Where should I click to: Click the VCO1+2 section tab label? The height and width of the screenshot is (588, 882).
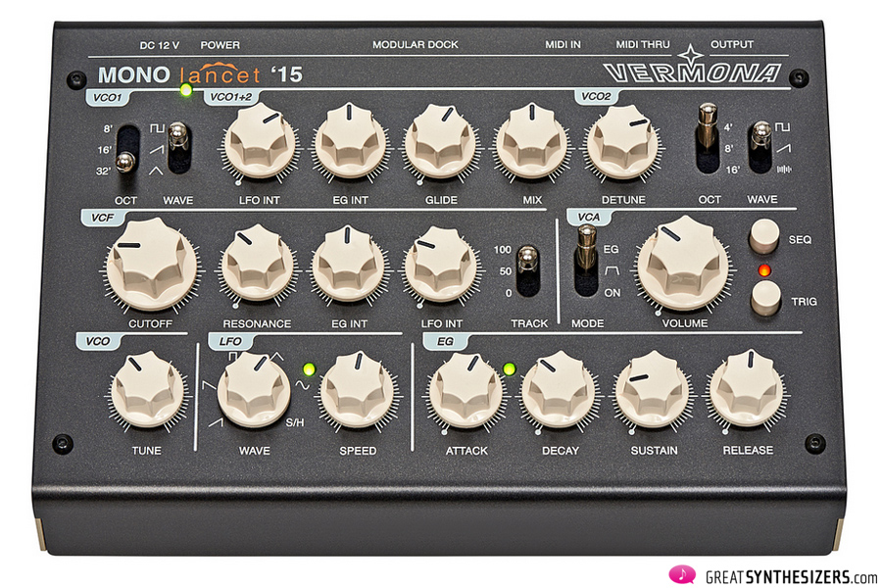click(230, 97)
